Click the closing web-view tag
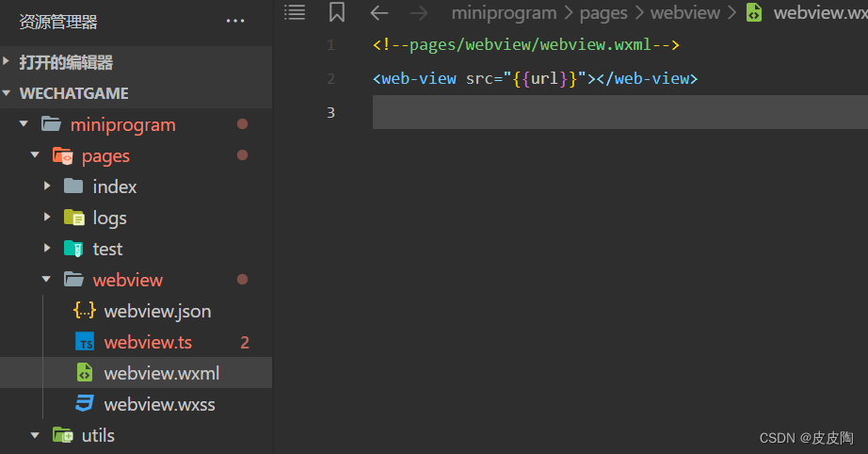The width and height of the screenshot is (868, 454). [647, 78]
